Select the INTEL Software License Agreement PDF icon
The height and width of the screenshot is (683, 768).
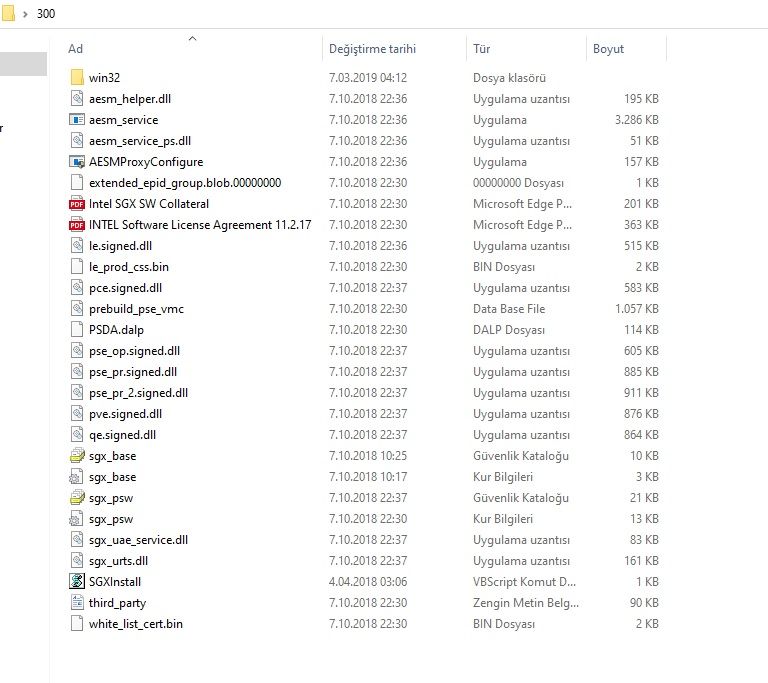coord(77,225)
